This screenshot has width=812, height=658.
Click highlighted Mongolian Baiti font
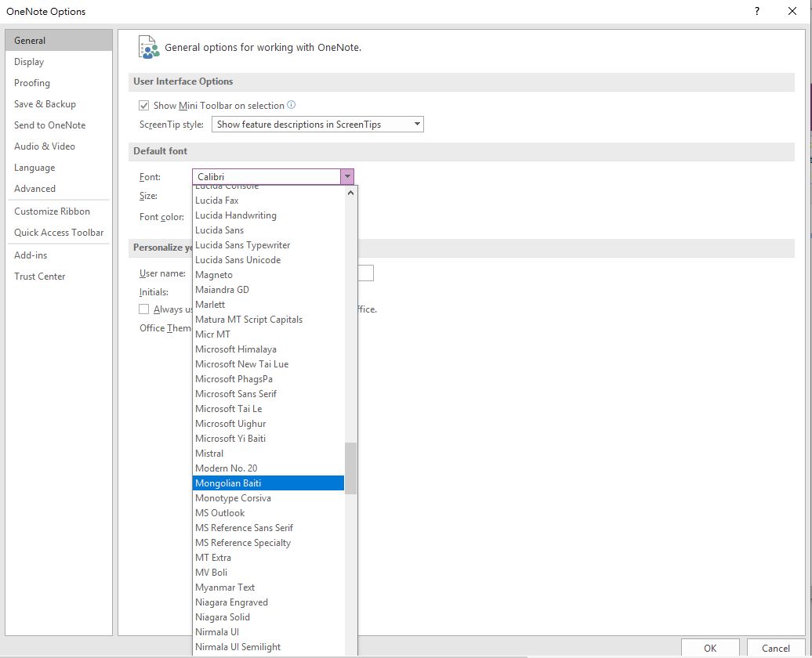[x=268, y=483]
